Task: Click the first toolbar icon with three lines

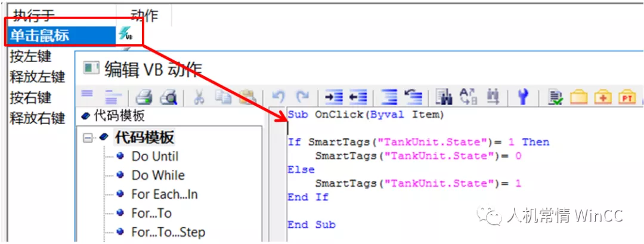Action: [87, 95]
